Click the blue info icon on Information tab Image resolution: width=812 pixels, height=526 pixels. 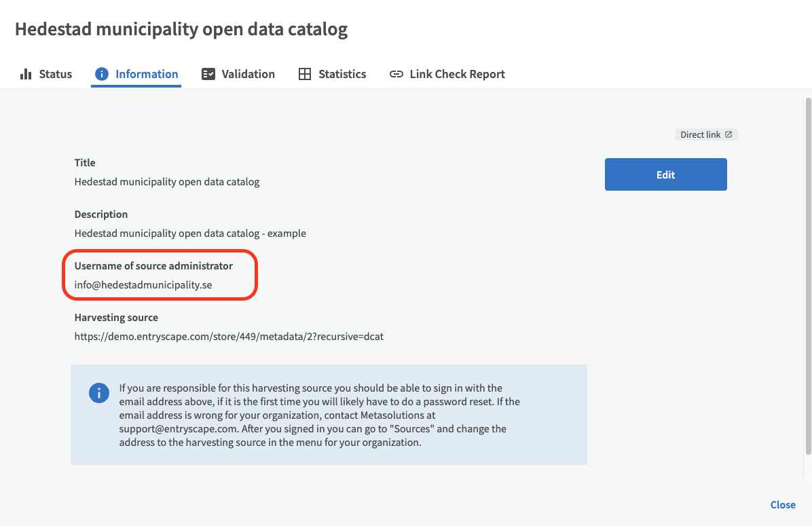(102, 74)
